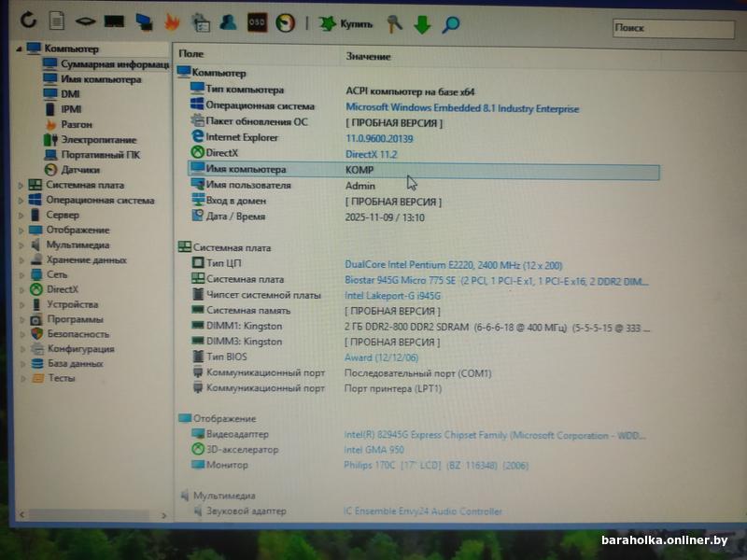This screenshot has height=560, width=747.
Task: Select the DIMM1: Kingston row
Action: click(422, 327)
